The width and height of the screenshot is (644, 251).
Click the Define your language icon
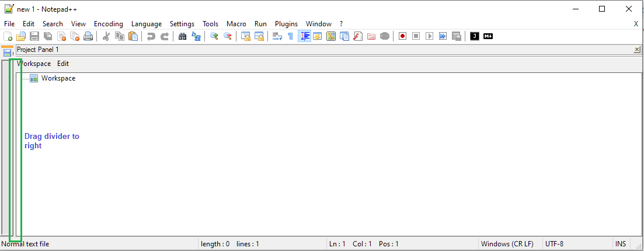318,36
